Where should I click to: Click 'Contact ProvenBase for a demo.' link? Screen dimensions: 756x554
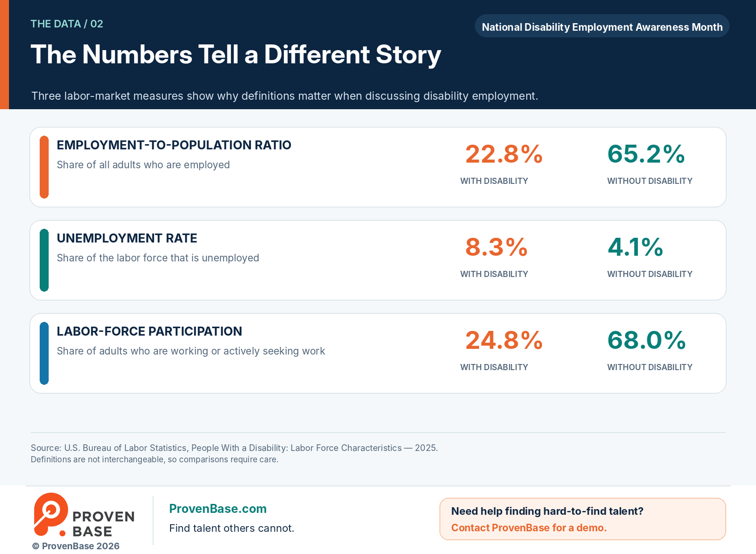pyautogui.click(x=529, y=528)
